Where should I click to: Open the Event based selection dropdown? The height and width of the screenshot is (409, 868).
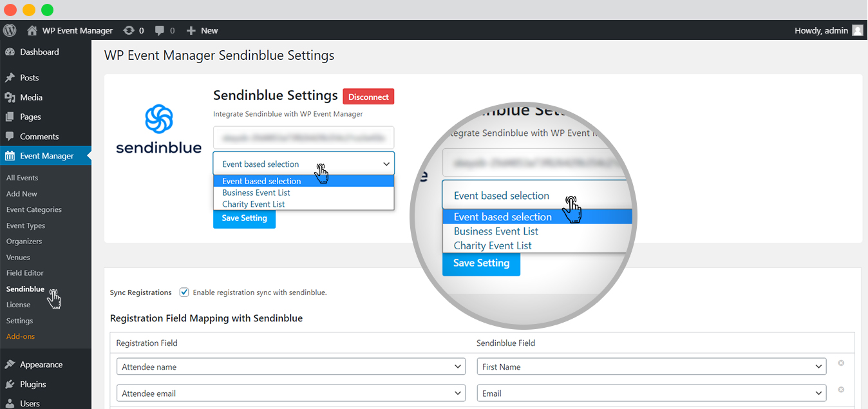303,164
